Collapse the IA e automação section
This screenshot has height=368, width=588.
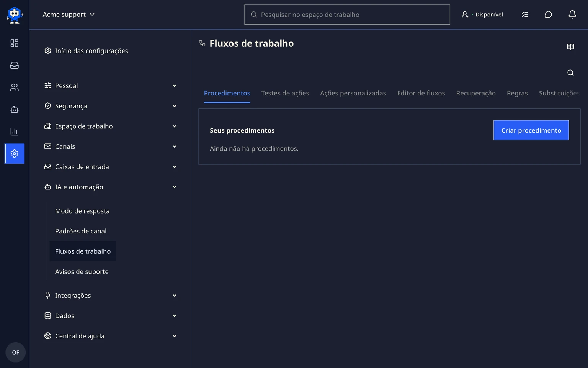[x=111, y=187]
